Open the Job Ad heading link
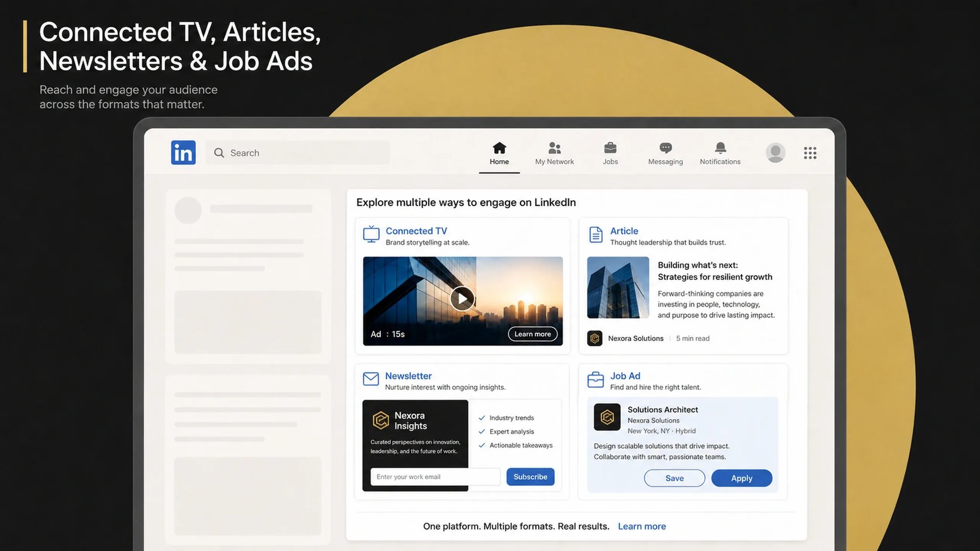The width and height of the screenshot is (980, 551). tap(625, 376)
